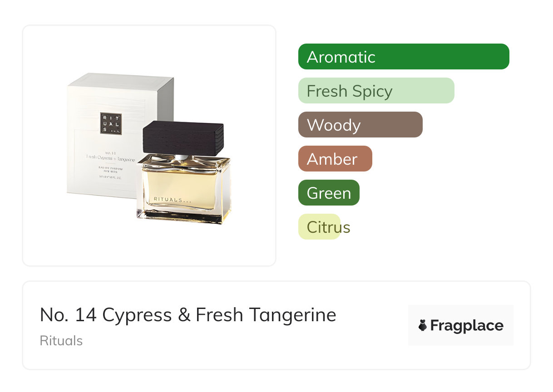553x392 pixels.
Task: Open the No. 14 Cypress & Fresh Tangerine title
Action: tap(188, 315)
